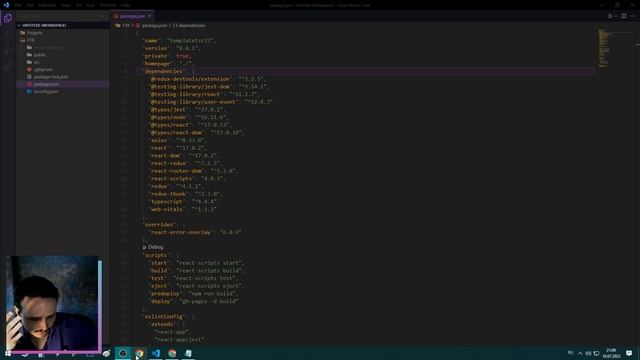Open the notification center icon
640x360 pixels.
629,353
